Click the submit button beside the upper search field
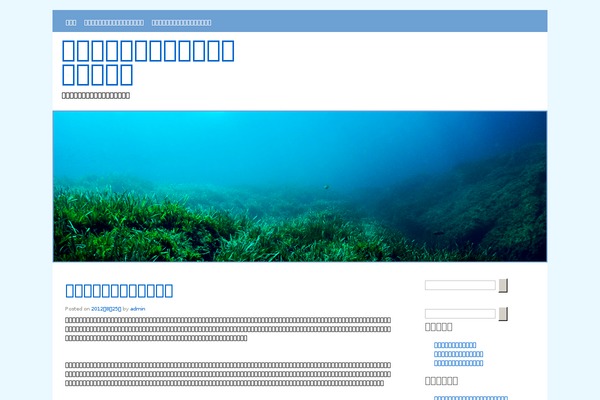 503,286
